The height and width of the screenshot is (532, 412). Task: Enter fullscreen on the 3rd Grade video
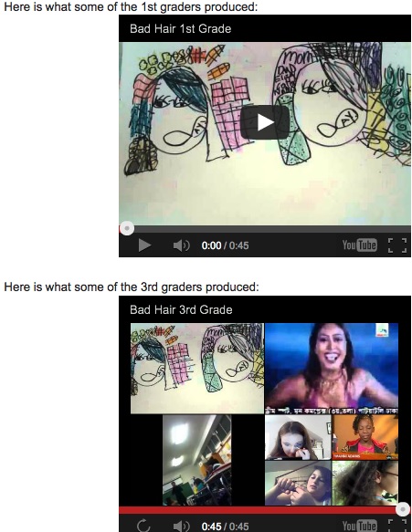click(x=397, y=526)
